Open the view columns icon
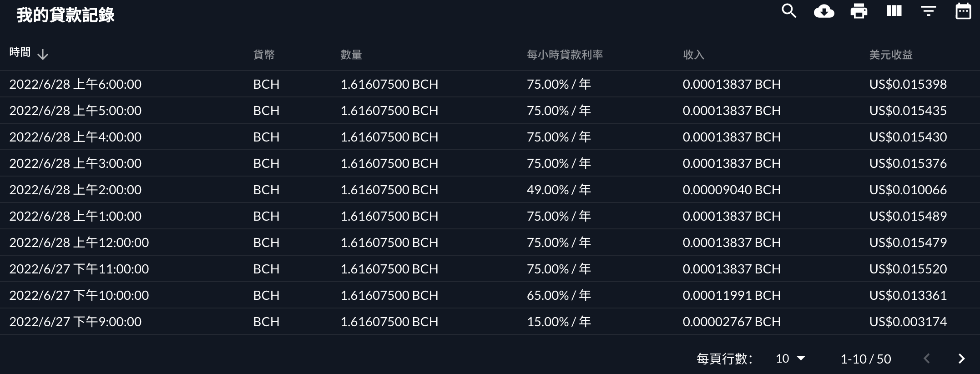This screenshot has width=980, height=374. 894,11
